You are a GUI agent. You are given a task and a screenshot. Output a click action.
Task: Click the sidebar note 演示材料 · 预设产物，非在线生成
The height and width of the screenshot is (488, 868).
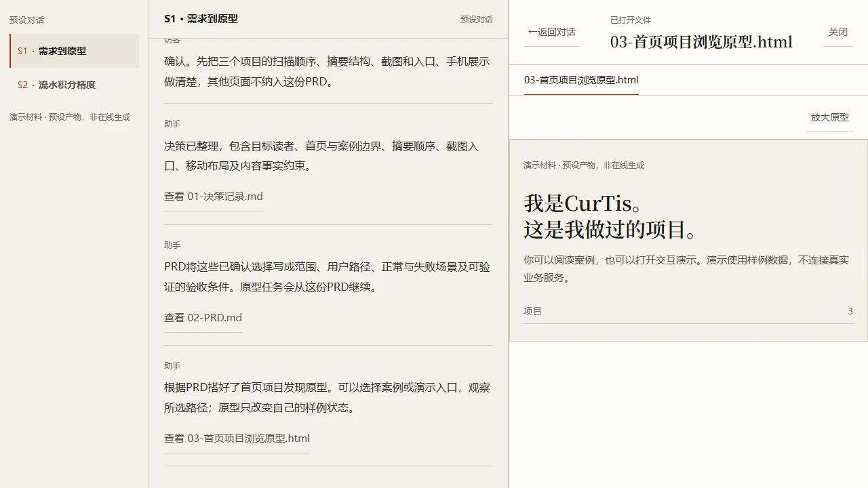coord(70,117)
